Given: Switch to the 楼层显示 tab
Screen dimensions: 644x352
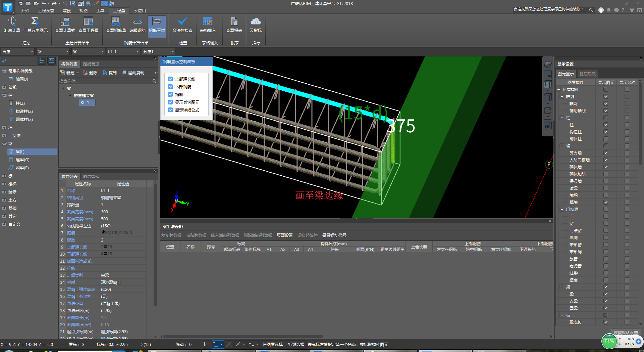Looking at the screenshot, I should (x=588, y=74).
